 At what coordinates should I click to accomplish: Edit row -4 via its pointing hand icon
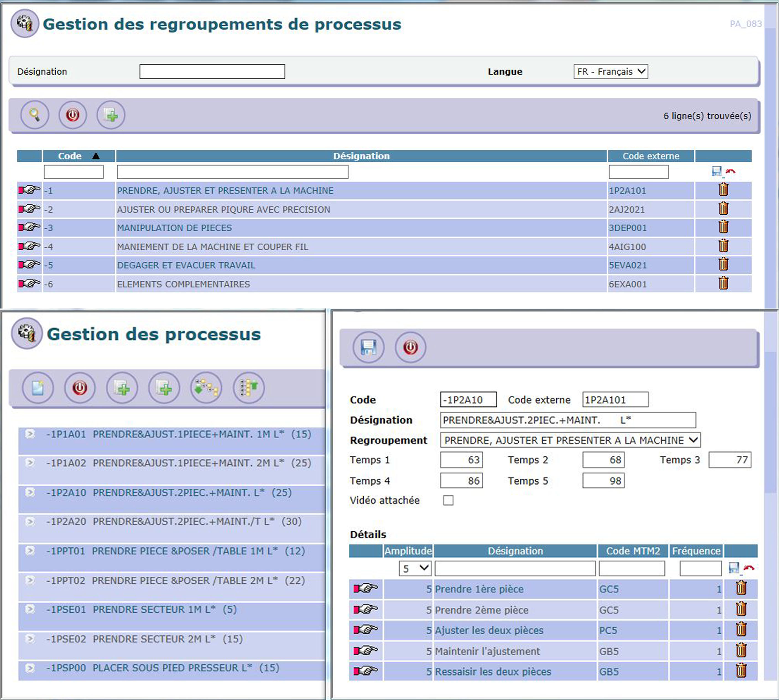30,246
